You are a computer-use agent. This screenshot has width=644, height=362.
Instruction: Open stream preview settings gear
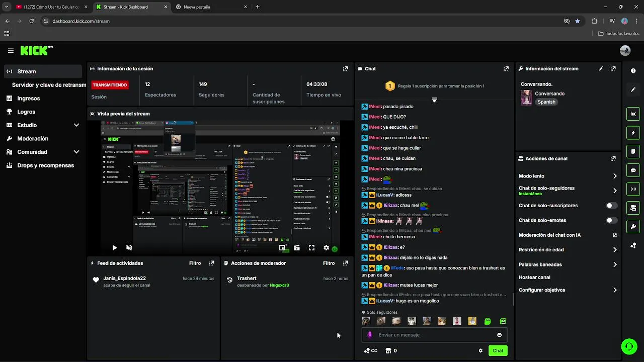click(x=326, y=248)
